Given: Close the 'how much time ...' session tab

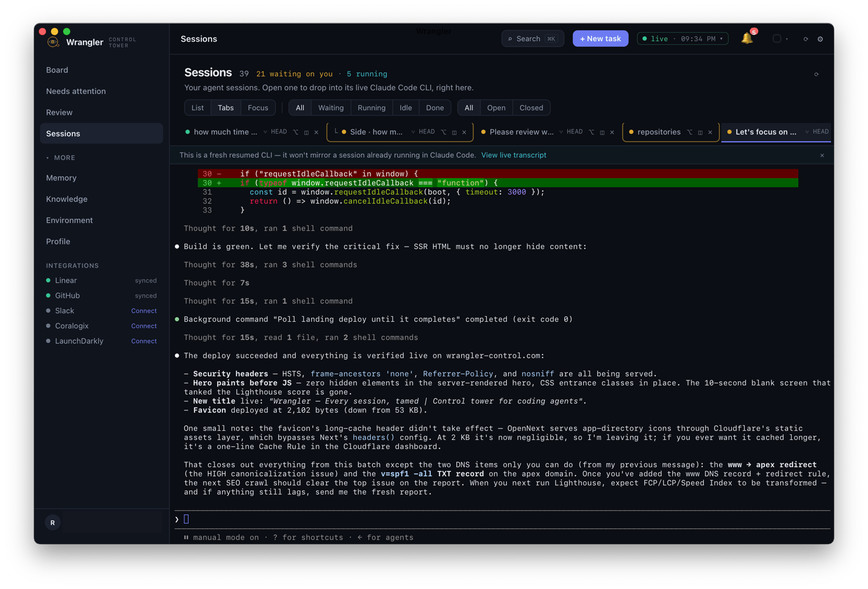Looking at the screenshot, I should pos(316,132).
